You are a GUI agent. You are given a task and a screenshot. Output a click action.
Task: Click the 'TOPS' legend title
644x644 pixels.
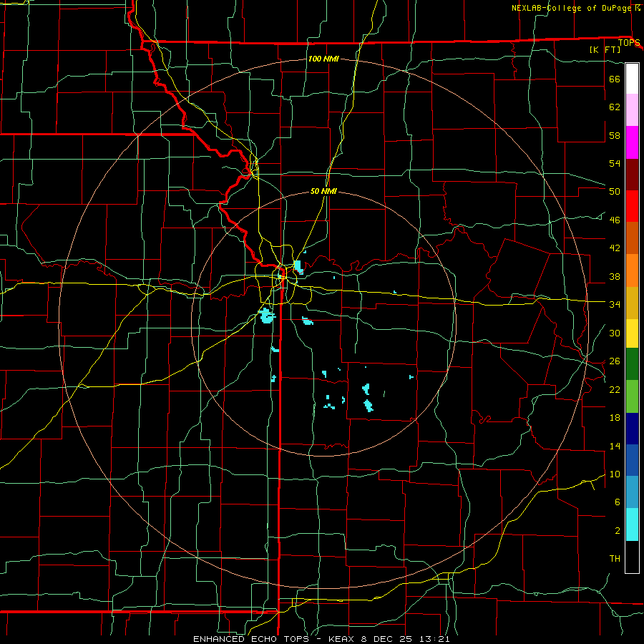[x=629, y=43]
